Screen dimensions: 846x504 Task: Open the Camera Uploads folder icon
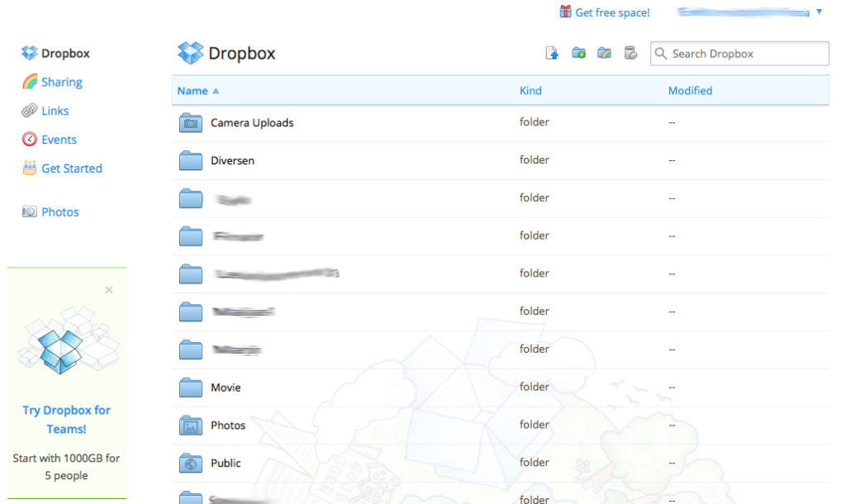pos(190,121)
